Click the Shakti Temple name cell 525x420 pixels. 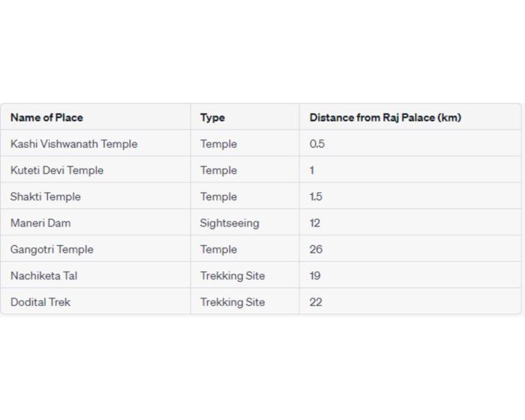pyautogui.click(x=46, y=196)
